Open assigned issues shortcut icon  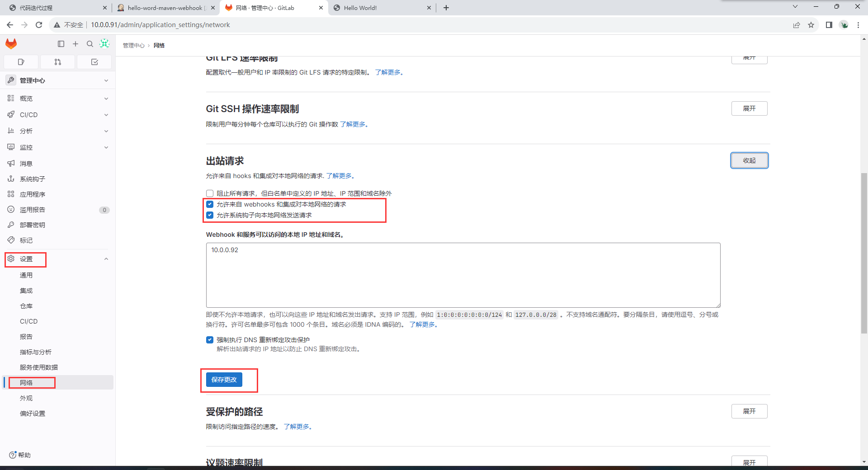21,62
